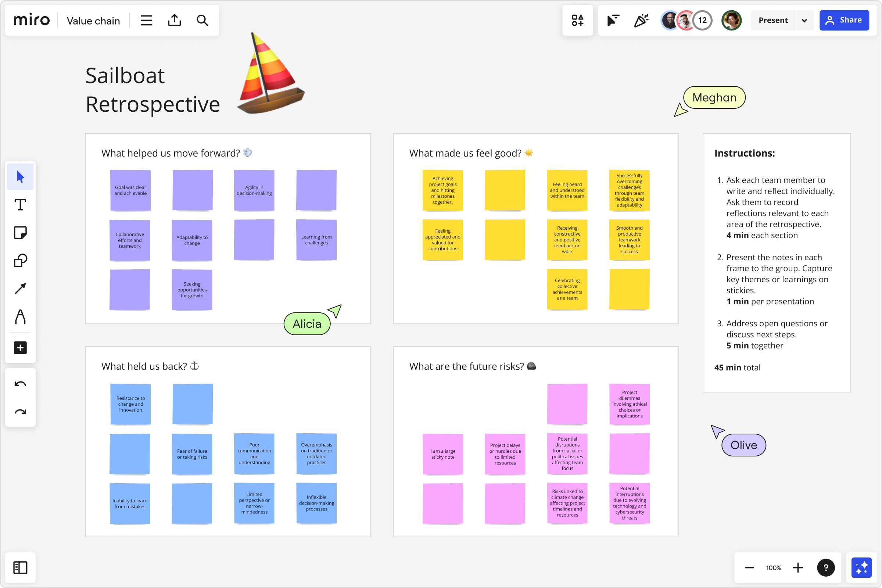
Task: Select the cursor tool in left toolbar
Action: [20, 177]
